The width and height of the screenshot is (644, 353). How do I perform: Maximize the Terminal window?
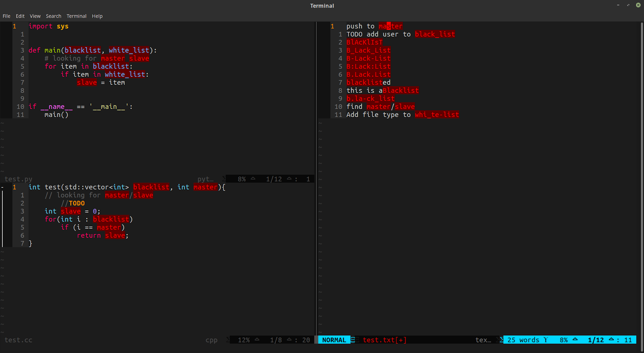(628, 5)
